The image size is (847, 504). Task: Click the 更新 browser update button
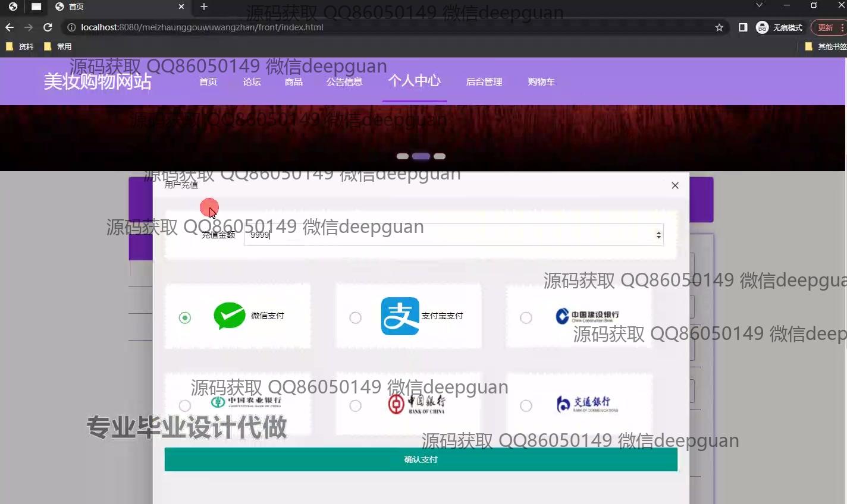pyautogui.click(x=827, y=27)
